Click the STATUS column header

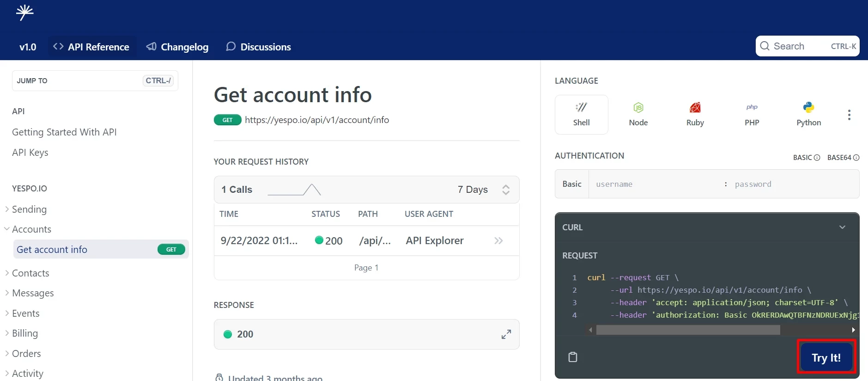(x=326, y=214)
